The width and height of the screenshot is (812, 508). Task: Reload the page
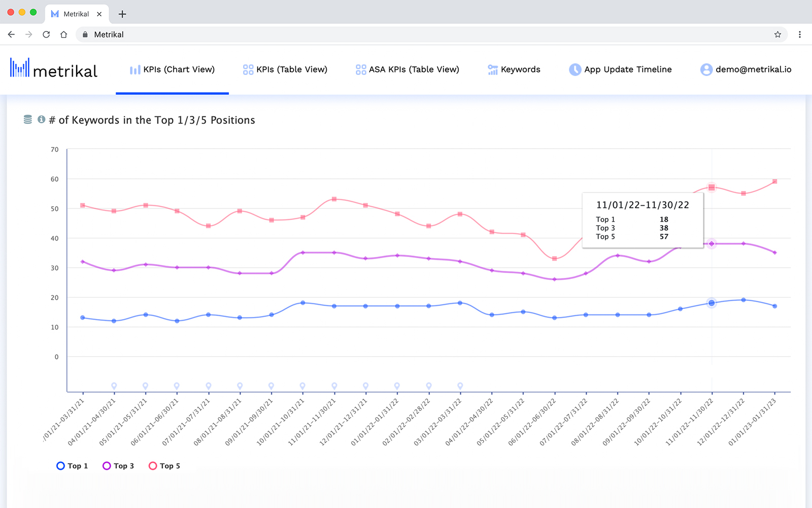tap(46, 35)
